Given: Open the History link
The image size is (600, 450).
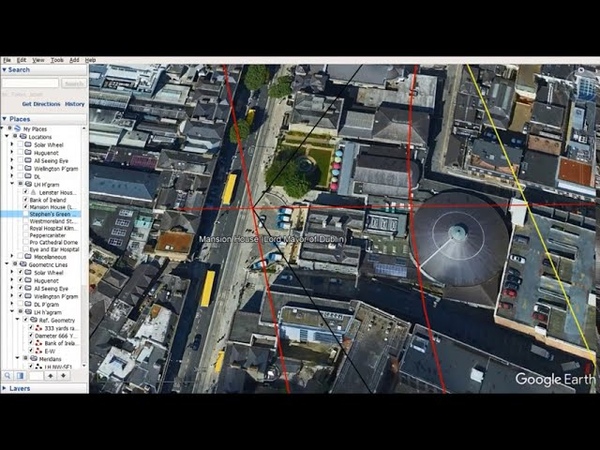Looking at the screenshot, I should click(75, 104).
